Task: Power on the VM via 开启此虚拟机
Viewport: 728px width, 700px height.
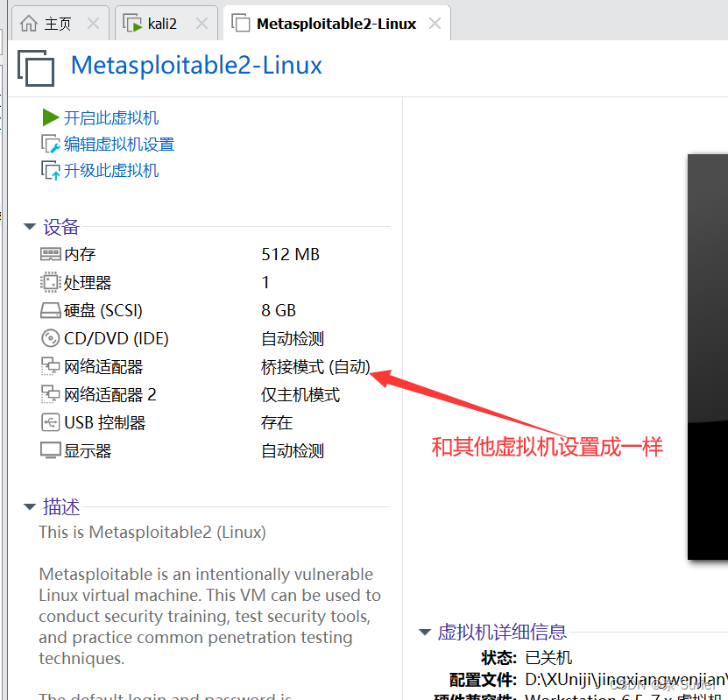Action: point(111,118)
